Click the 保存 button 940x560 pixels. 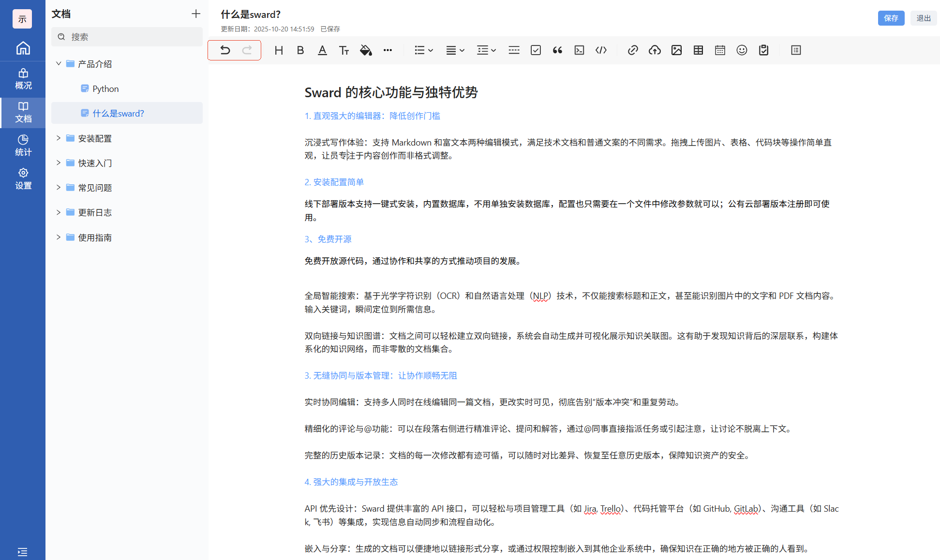(x=891, y=18)
